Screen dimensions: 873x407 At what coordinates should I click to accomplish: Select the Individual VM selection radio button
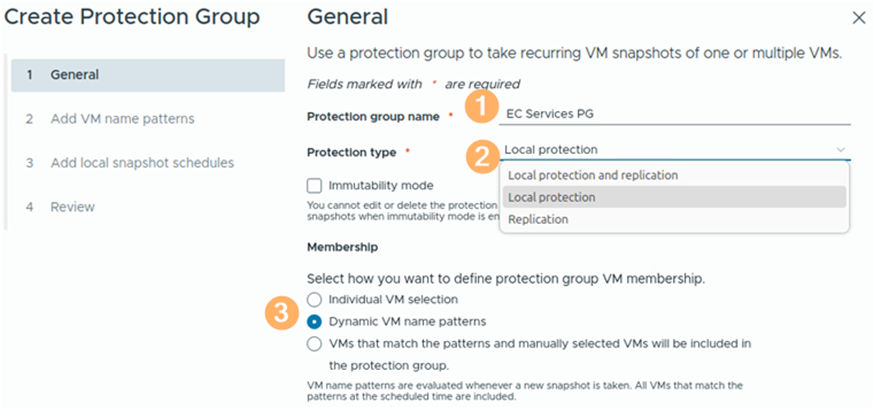point(316,299)
